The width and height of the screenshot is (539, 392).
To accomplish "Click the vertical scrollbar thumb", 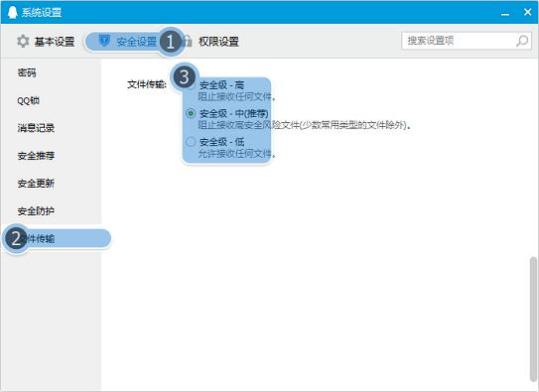I will pyautogui.click(x=533, y=319).
